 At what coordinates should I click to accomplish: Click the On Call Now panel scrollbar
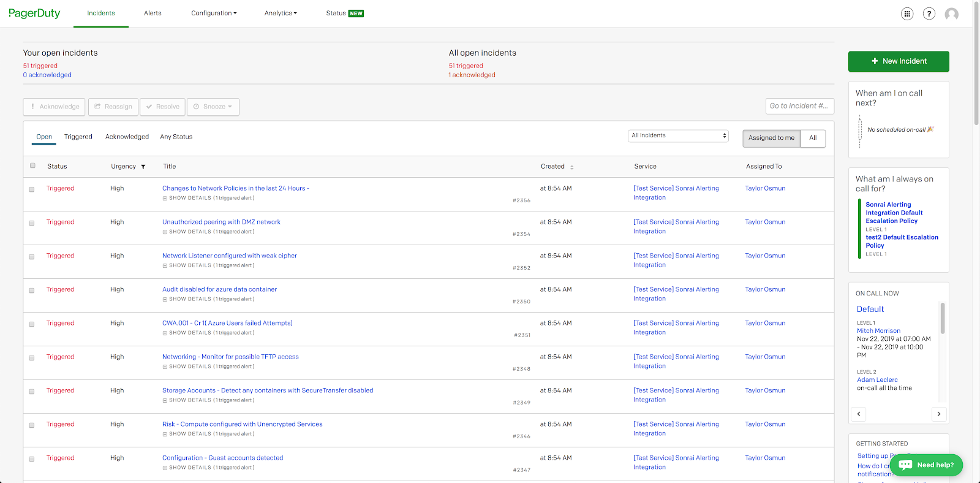coord(942,319)
